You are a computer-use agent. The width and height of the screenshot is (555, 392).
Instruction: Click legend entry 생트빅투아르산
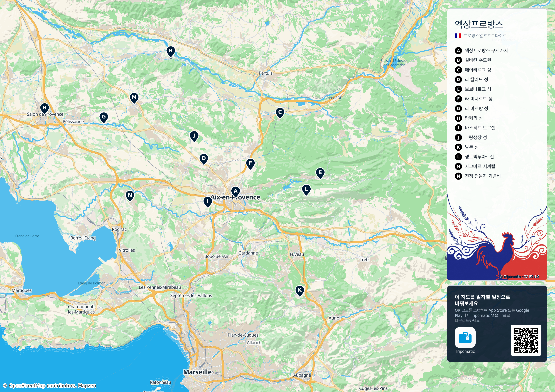pos(474,157)
